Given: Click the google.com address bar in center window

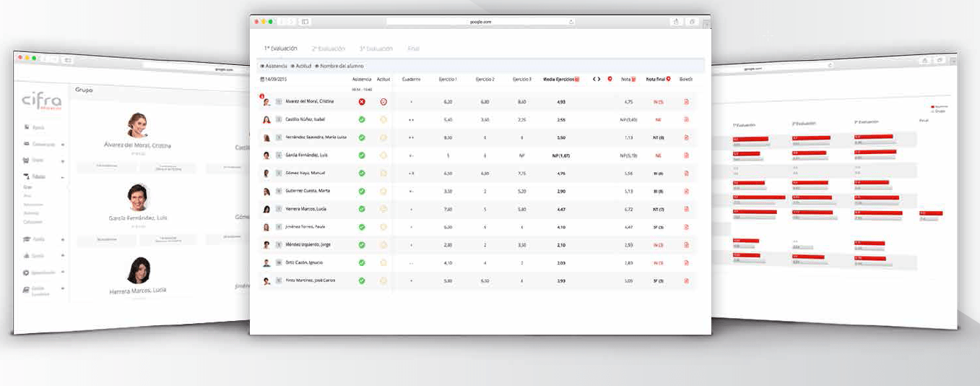Looking at the screenshot, I should click(481, 22).
